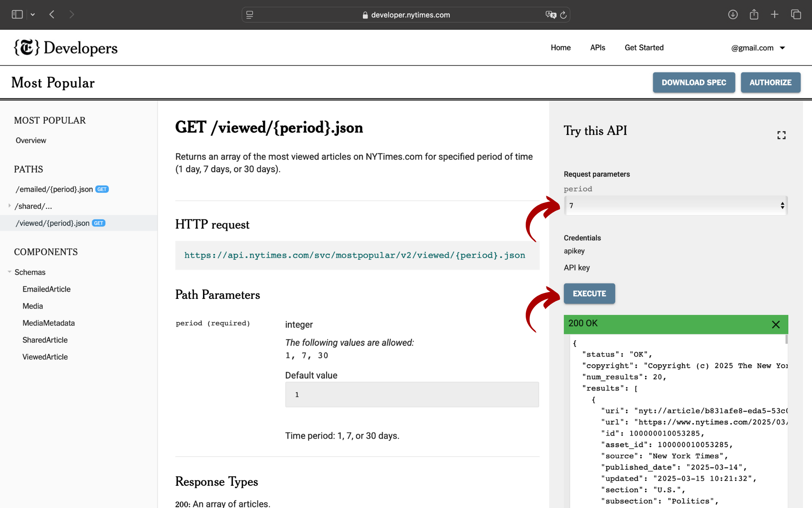Click the developer.nytimes.com address field
The height and width of the screenshot is (508, 812).
(406, 15)
